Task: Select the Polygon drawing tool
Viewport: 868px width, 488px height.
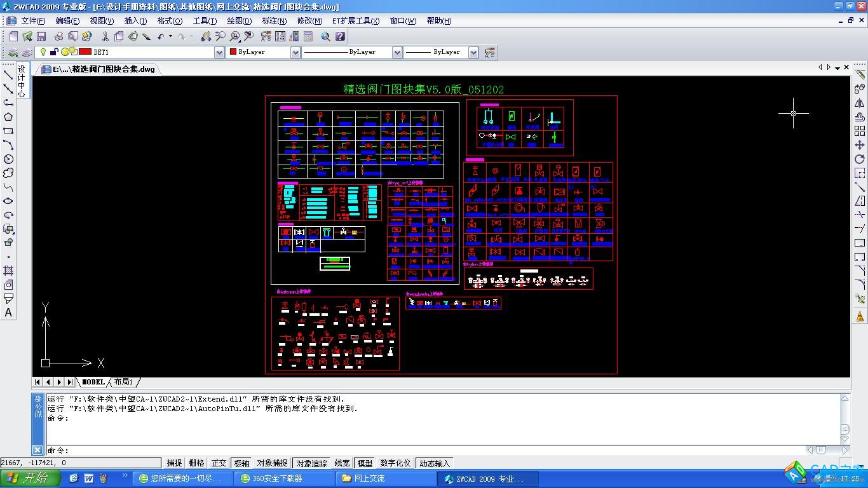Action: (x=8, y=117)
